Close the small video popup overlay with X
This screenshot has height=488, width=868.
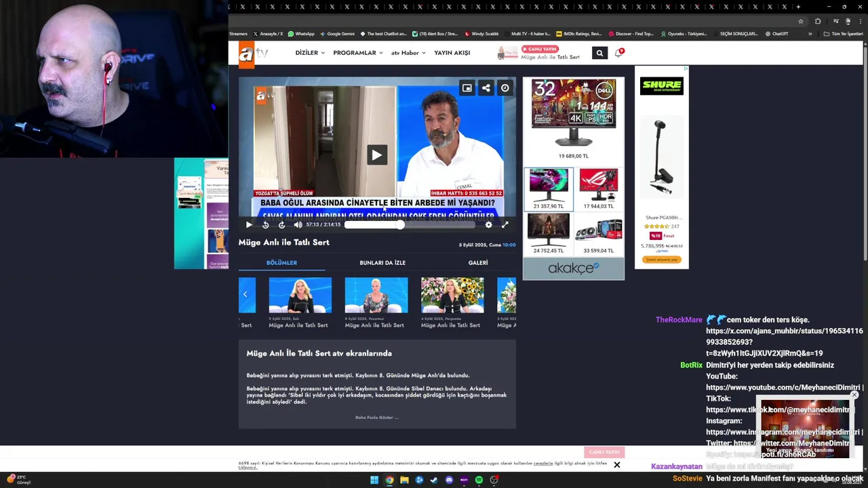click(x=854, y=394)
